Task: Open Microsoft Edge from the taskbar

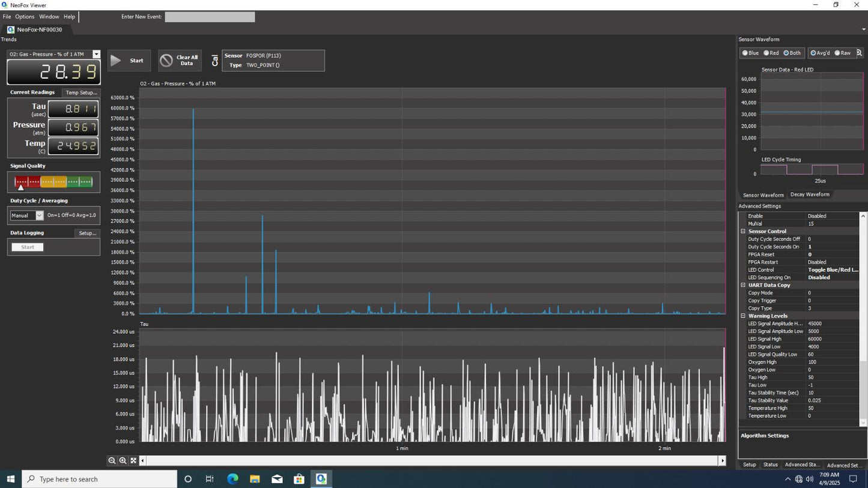Action: (232, 479)
